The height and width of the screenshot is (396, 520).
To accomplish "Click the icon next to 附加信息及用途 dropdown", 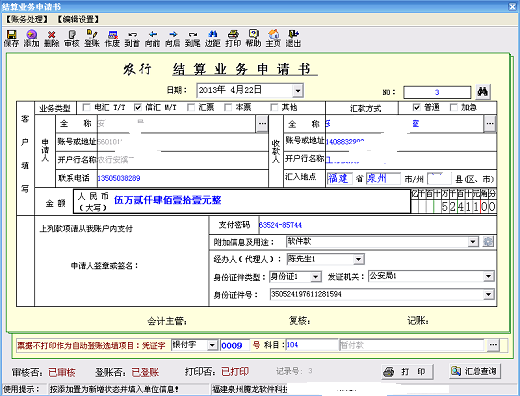I will coord(488,242).
